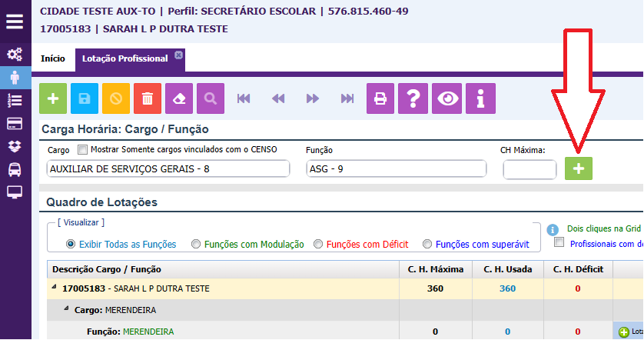
Task: Open help with question mark icon
Action: click(x=413, y=99)
